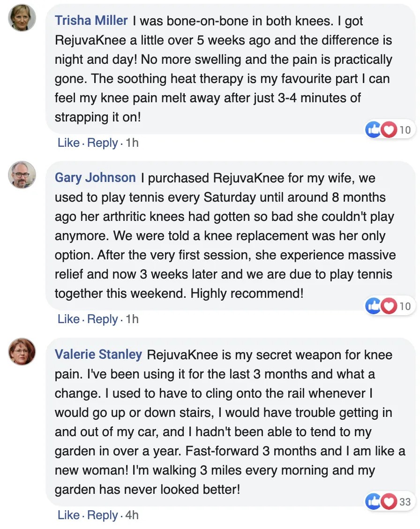This screenshot has width=420, height=529.
Task: Click the heart reaction icon on Valerie's comment
Action: [389, 502]
